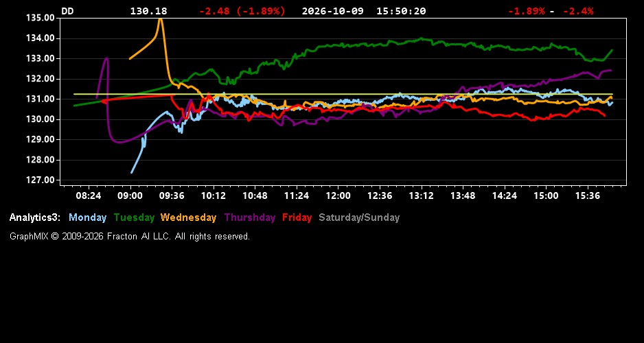
Task: Click the 08:24 time axis label
Action: pyautogui.click(x=89, y=196)
